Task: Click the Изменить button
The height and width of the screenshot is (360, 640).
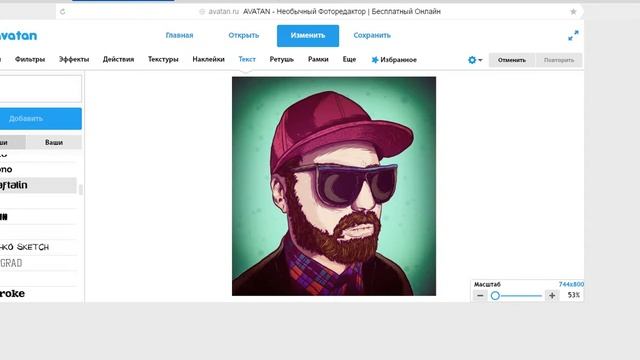Action: (308, 36)
